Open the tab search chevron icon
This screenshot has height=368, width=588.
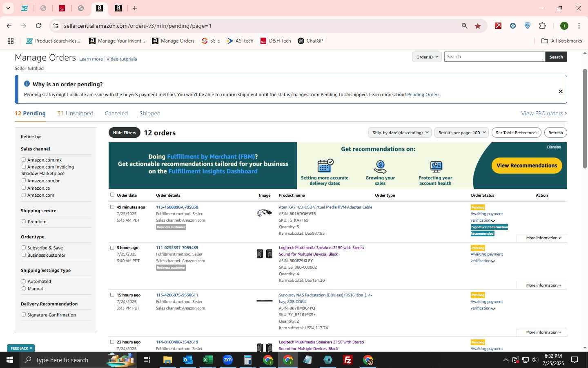click(8, 8)
